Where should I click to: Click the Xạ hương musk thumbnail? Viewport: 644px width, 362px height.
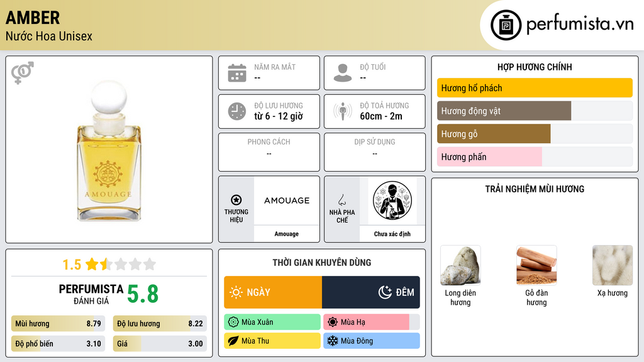(613, 266)
